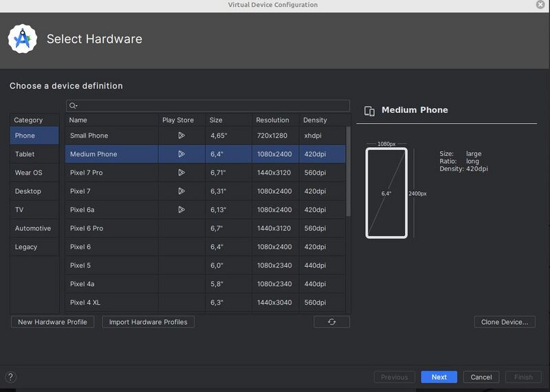Close the Virtual Device Configuration dialog
This screenshot has height=392, width=550.
tap(540, 5)
